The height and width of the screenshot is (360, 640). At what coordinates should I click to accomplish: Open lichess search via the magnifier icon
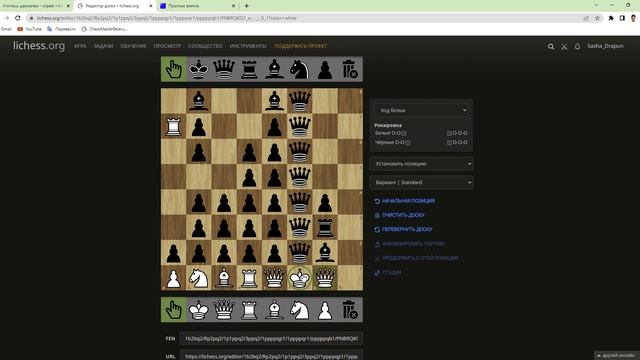551,47
